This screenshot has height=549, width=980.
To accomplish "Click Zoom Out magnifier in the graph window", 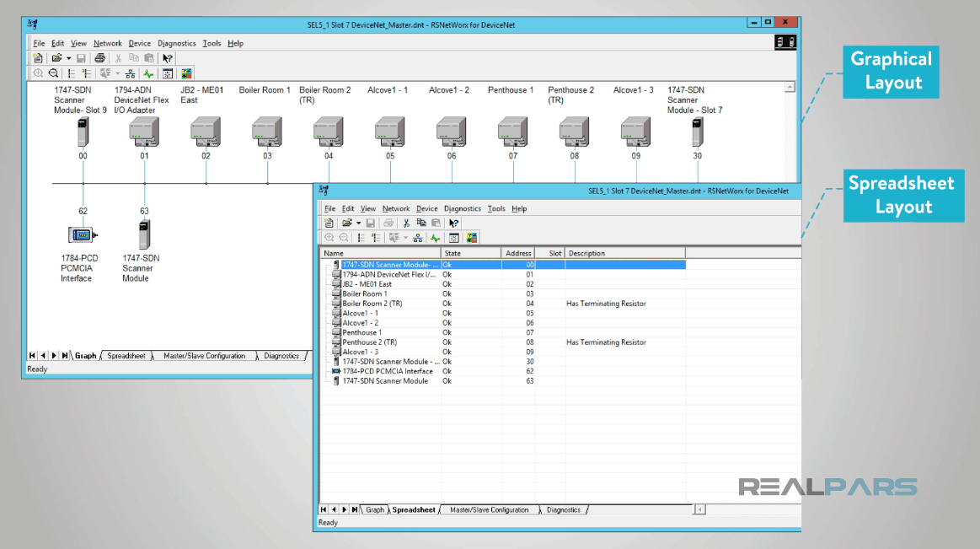I will coord(53,73).
